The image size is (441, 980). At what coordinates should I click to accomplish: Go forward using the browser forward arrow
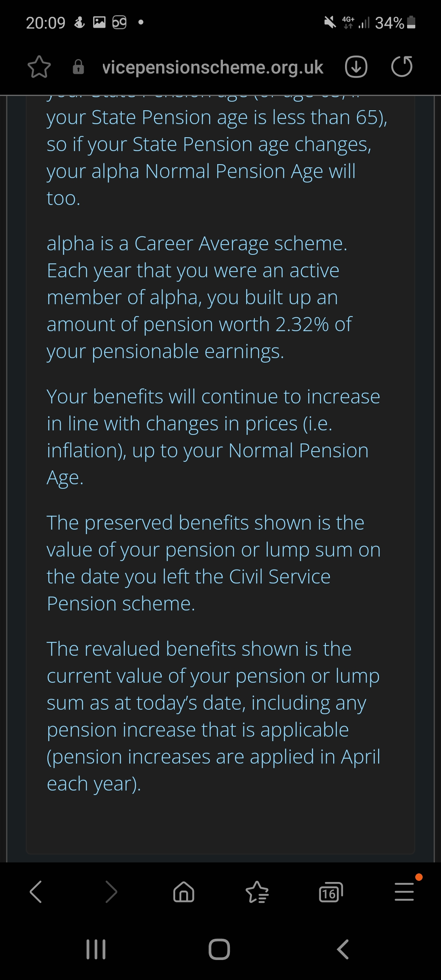point(111,892)
